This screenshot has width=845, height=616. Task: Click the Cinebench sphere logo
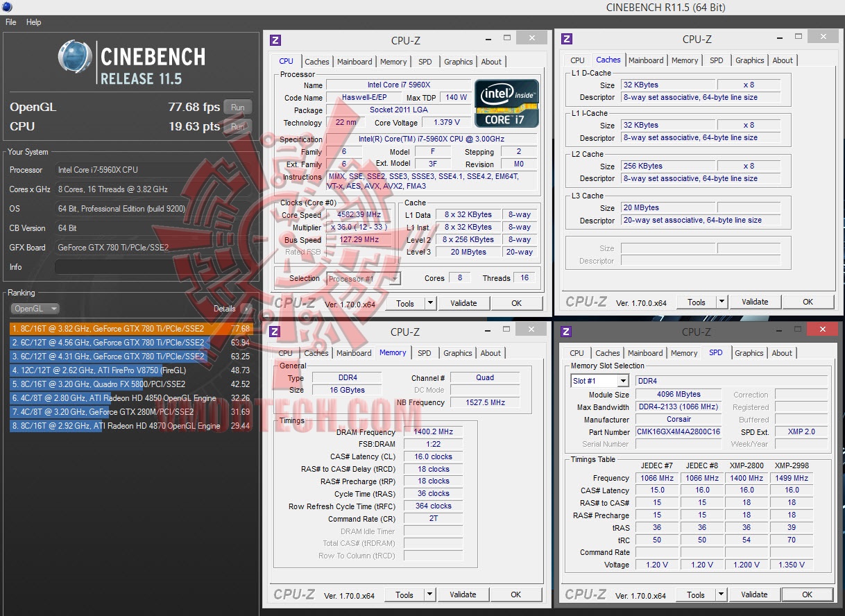pos(76,57)
